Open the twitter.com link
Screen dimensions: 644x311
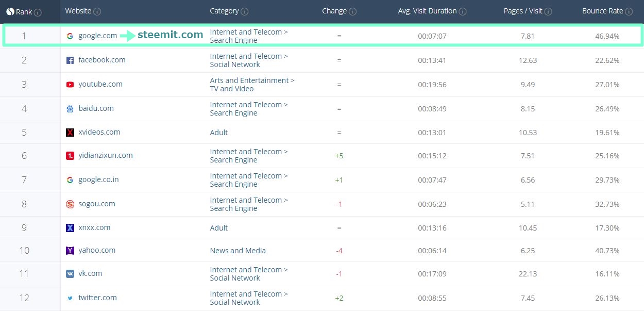coord(97,298)
